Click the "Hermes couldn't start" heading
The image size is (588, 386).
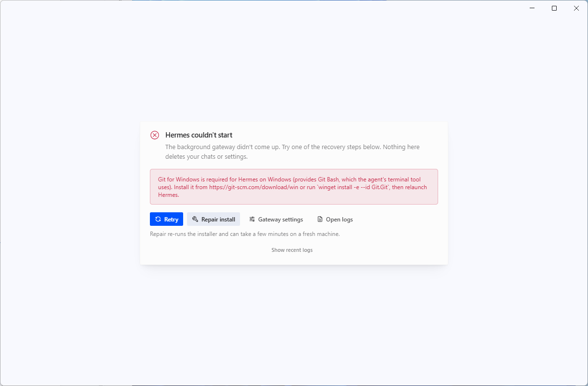pos(199,135)
